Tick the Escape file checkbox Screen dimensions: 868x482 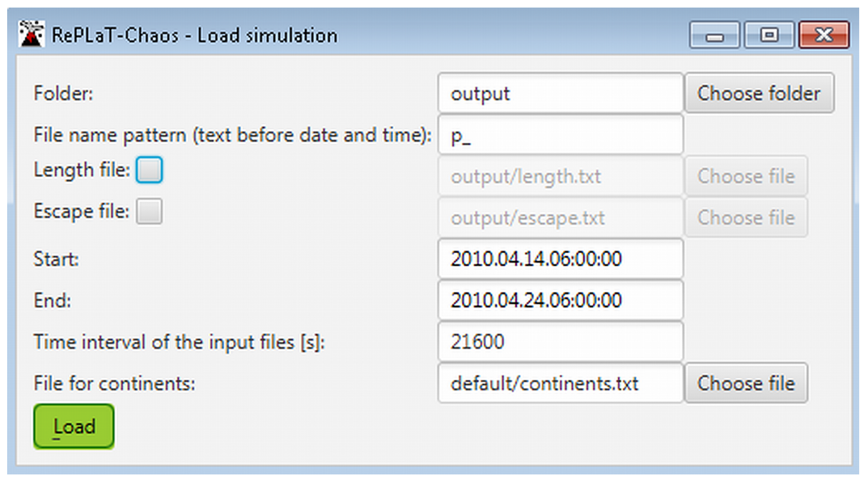(x=149, y=211)
